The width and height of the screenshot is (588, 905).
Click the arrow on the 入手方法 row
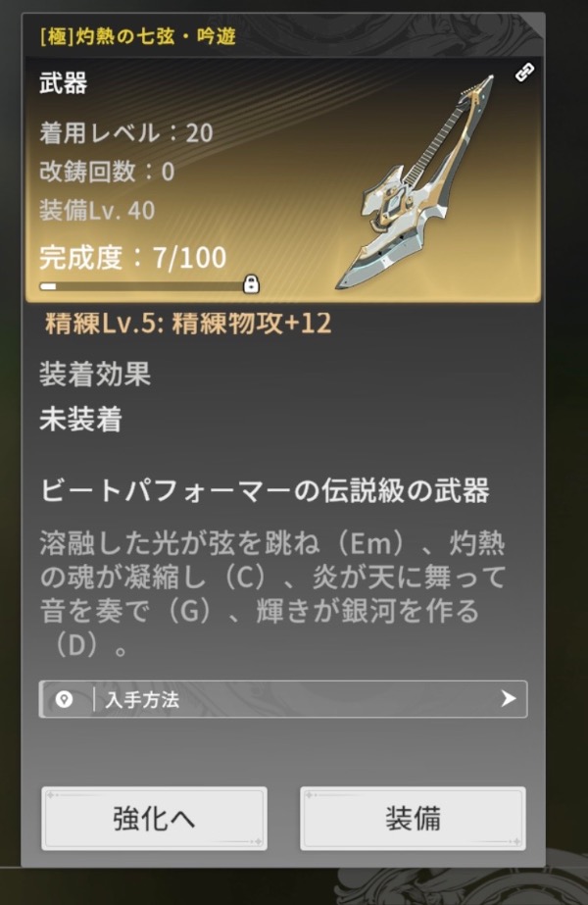(508, 699)
